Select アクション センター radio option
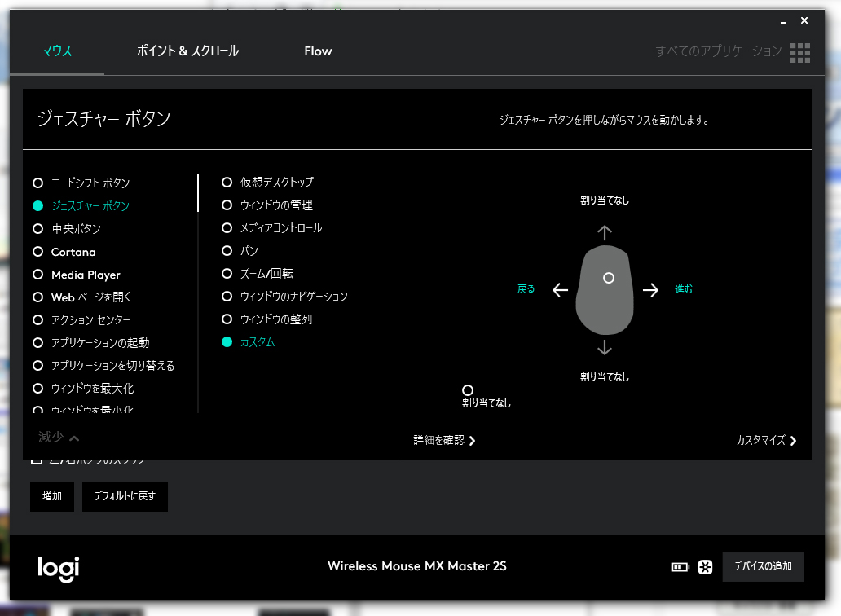Viewport: 841px width, 616px height. 81,320
